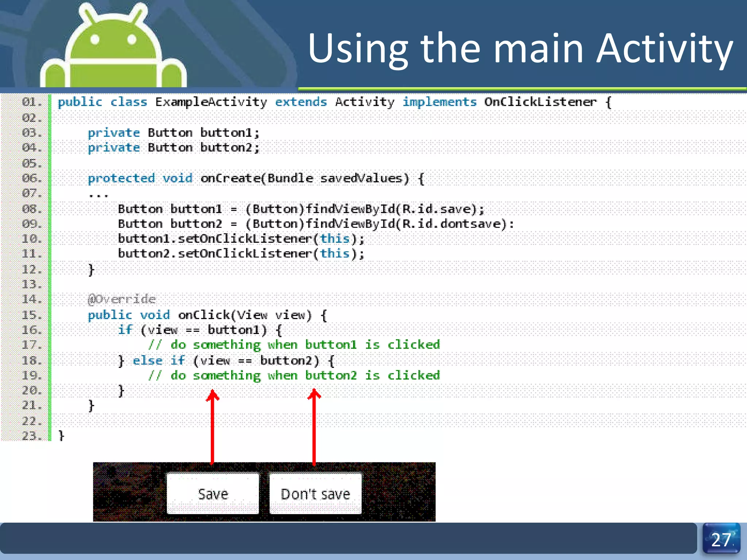Click 'OnClickListener' on line 01

(x=540, y=102)
